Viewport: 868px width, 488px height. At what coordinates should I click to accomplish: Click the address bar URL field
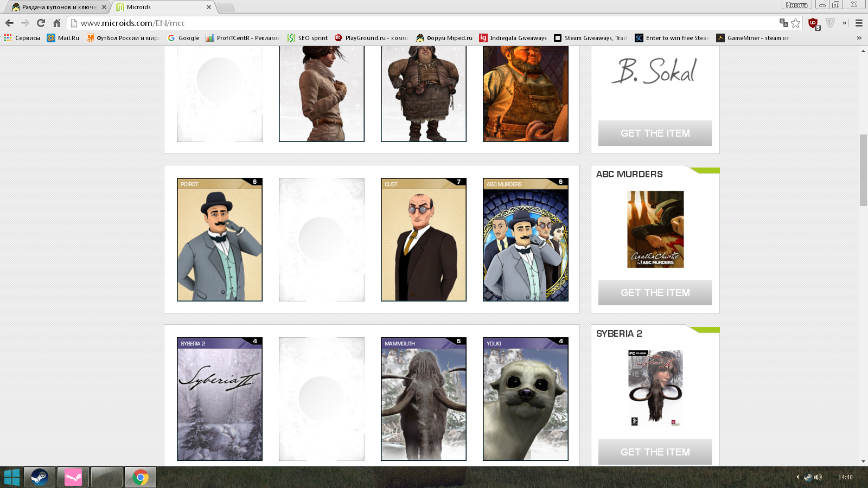coord(423,23)
